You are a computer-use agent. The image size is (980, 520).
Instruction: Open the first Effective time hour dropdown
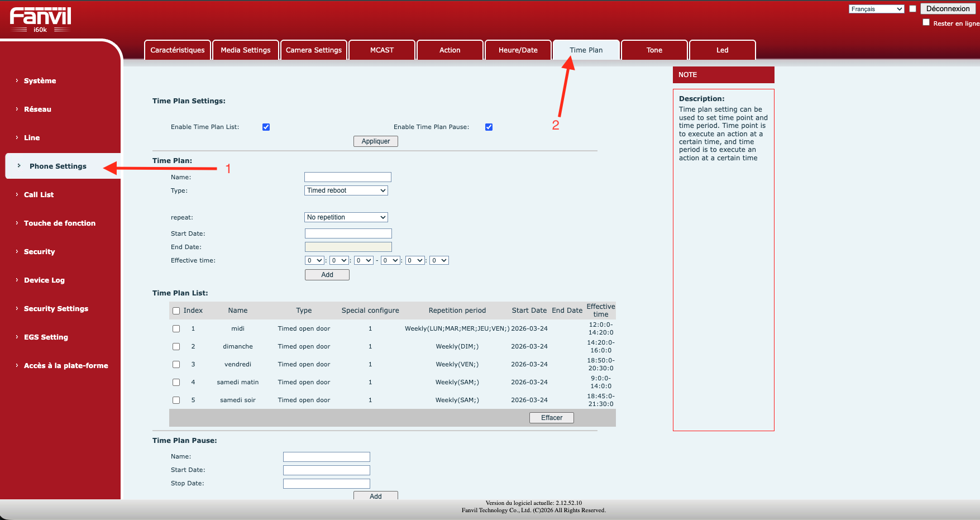(315, 261)
